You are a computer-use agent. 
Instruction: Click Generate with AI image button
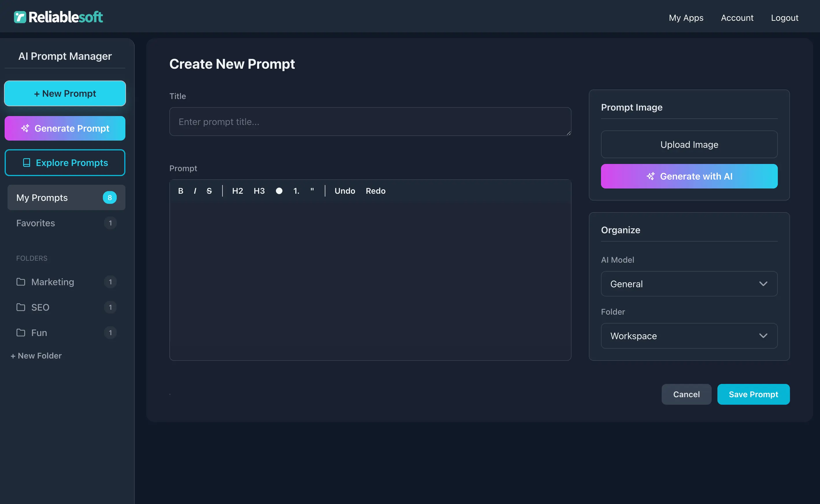(x=689, y=176)
